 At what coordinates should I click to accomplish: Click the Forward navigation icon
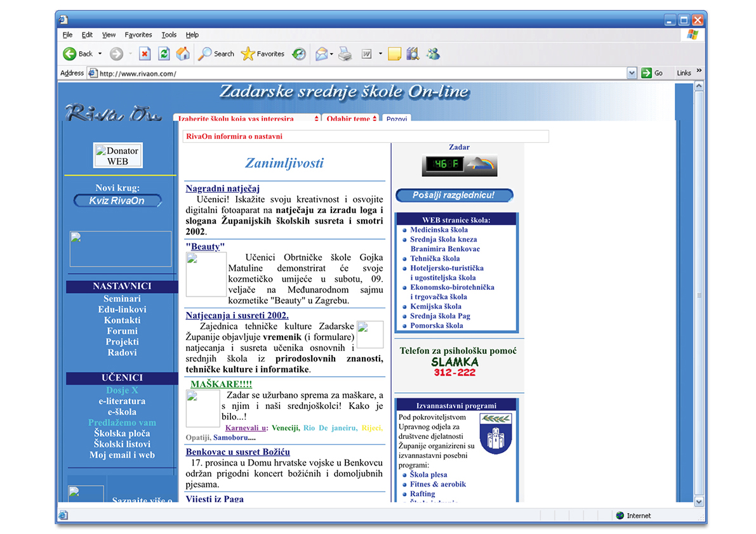tap(116, 53)
